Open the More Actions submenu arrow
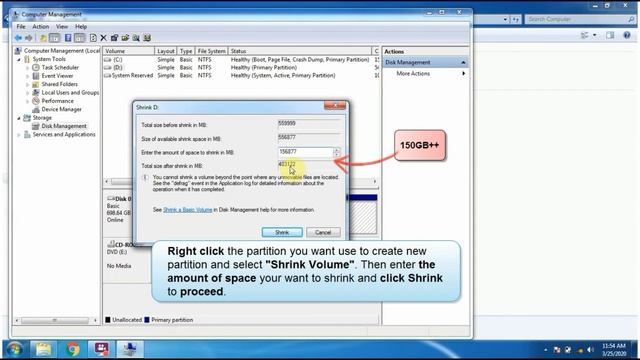Viewport: 640px width, 360px height. click(x=464, y=73)
